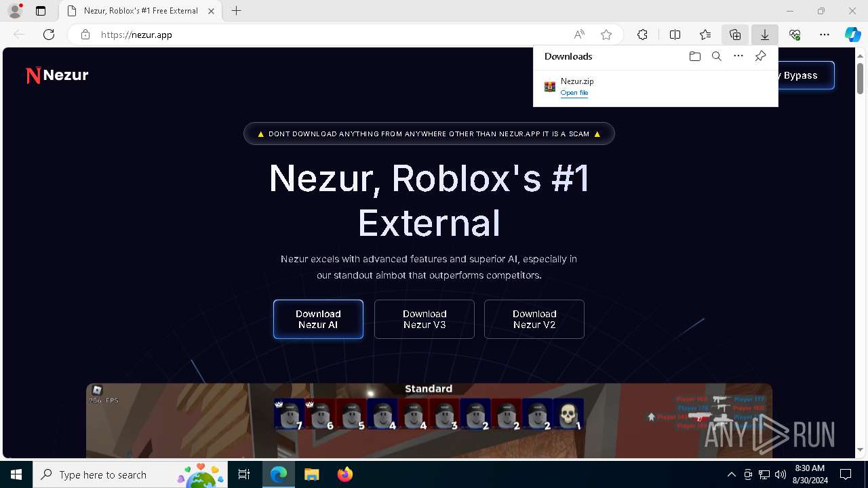Click the browser back arrow
The height and width of the screenshot is (488, 868).
click(x=19, y=35)
